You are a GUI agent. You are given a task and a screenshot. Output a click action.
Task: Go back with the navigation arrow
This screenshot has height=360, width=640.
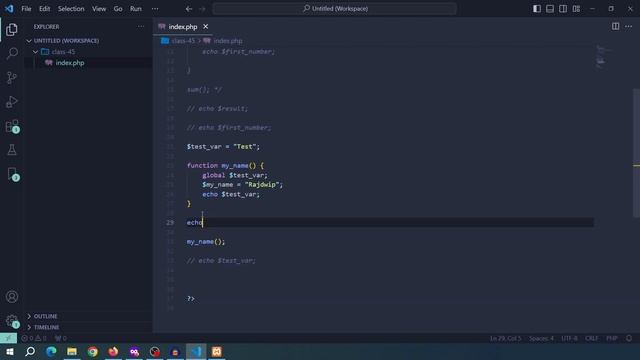tap(189, 9)
